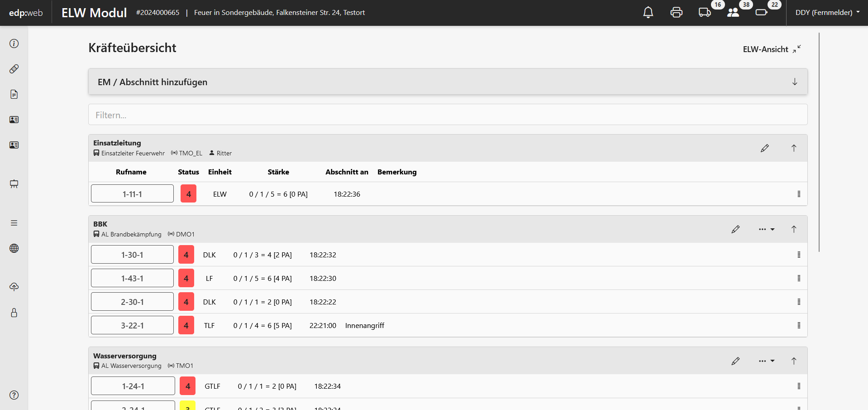Move Wasserversorgung section up with arrow
This screenshot has width=868, height=410.
tap(794, 361)
